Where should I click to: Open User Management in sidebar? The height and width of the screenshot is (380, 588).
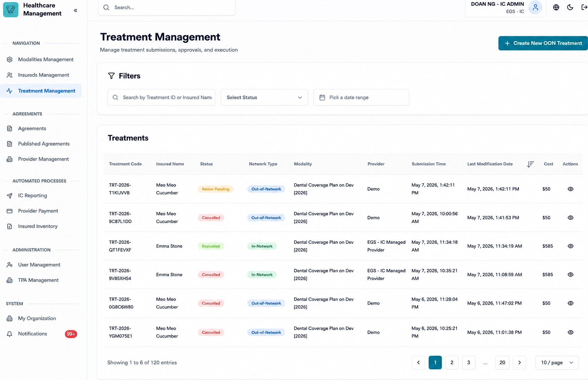click(x=41, y=265)
